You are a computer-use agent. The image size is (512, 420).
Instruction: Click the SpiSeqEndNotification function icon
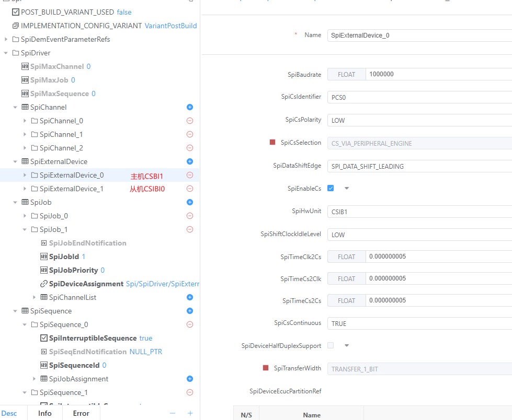[44, 352]
